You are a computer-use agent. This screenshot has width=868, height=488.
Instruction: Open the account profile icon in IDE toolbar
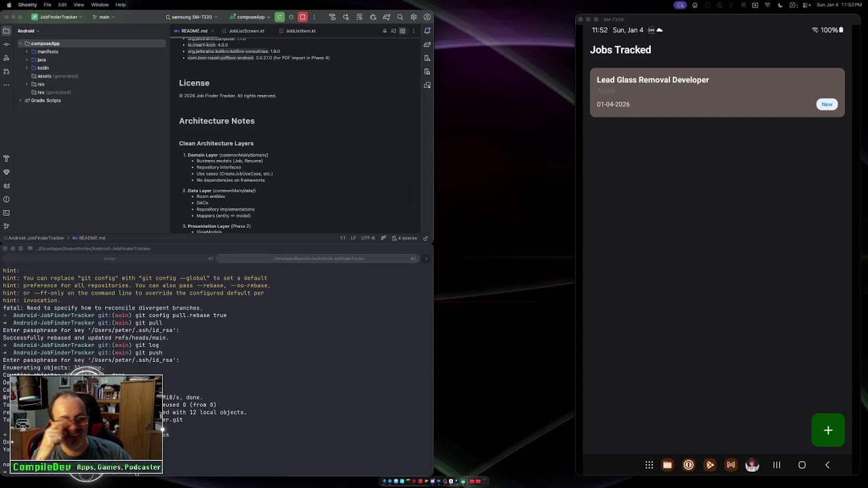click(427, 17)
